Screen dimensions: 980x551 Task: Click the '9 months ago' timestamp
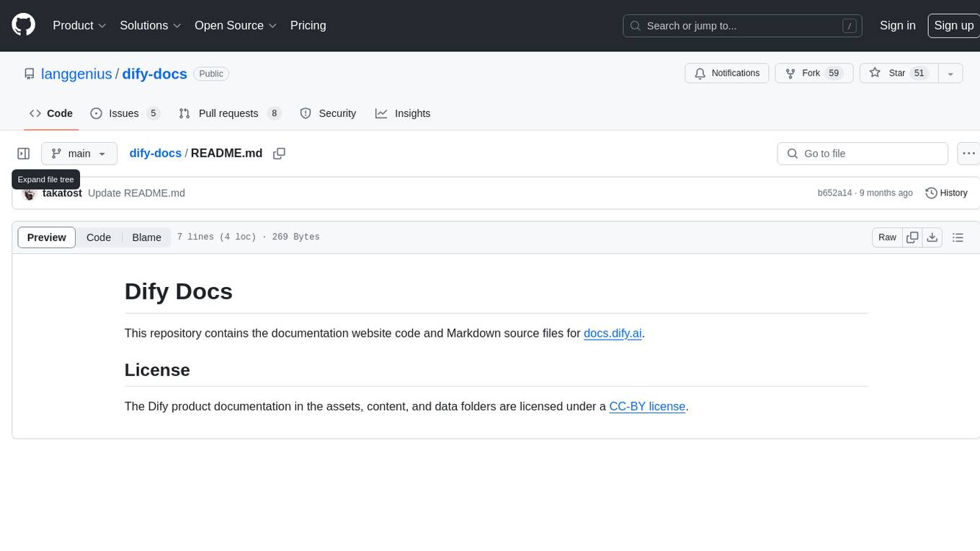pyautogui.click(x=886, y=193)
